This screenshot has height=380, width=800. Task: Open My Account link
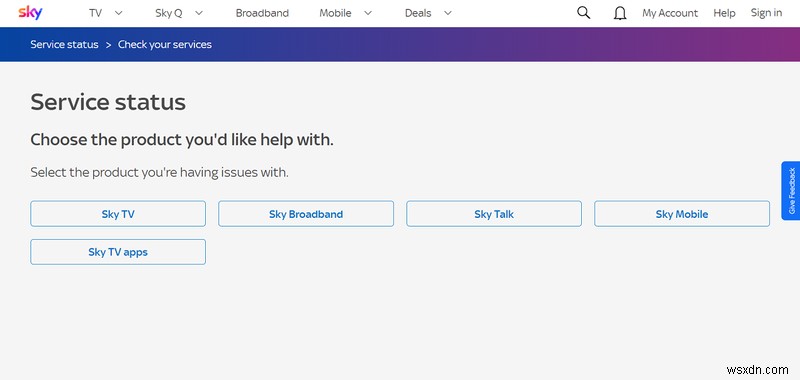coord(670,13)
